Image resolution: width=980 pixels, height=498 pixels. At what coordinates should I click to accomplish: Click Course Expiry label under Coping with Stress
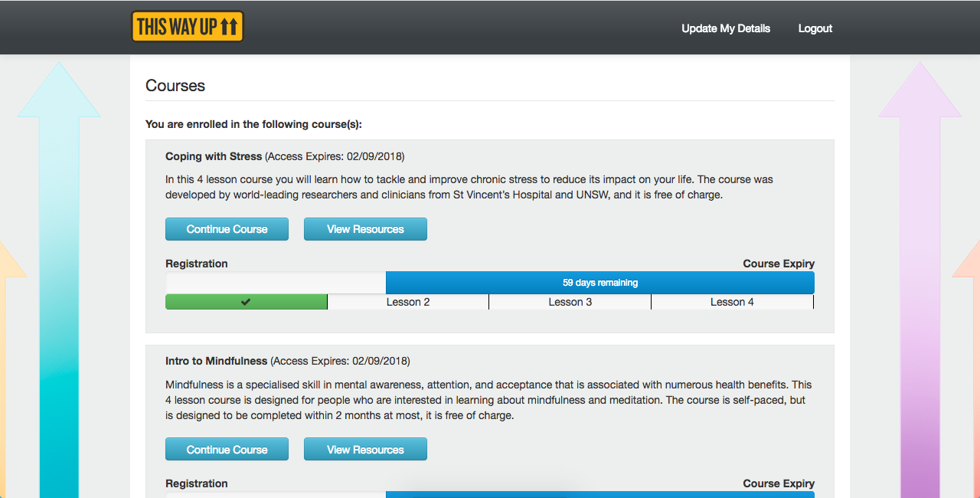tap(778, 264)
